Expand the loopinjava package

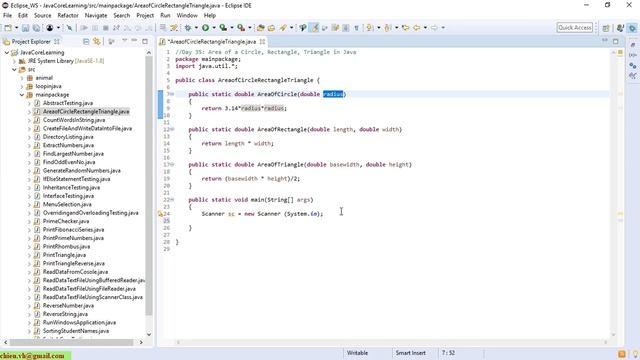click(x=22, y=87)
